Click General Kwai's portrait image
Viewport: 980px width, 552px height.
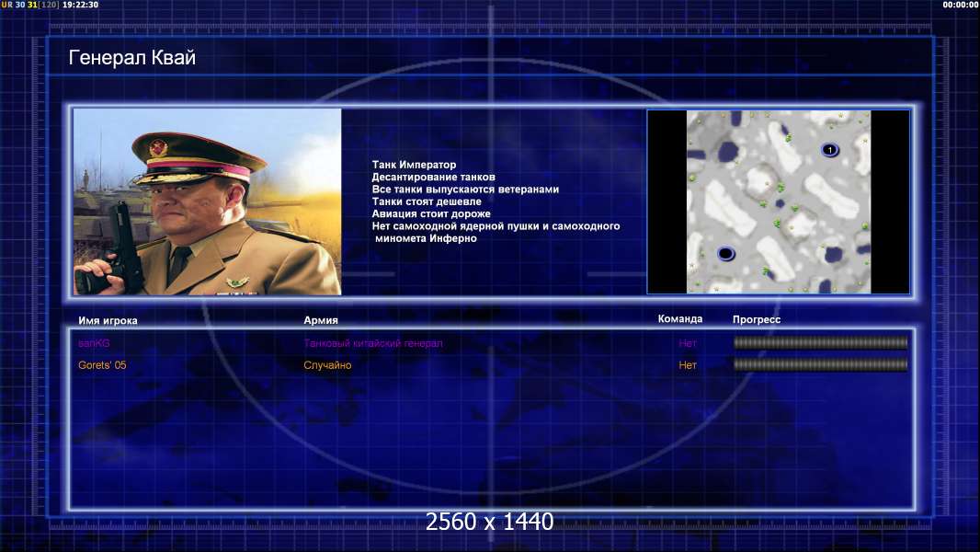tap(208, 201)
